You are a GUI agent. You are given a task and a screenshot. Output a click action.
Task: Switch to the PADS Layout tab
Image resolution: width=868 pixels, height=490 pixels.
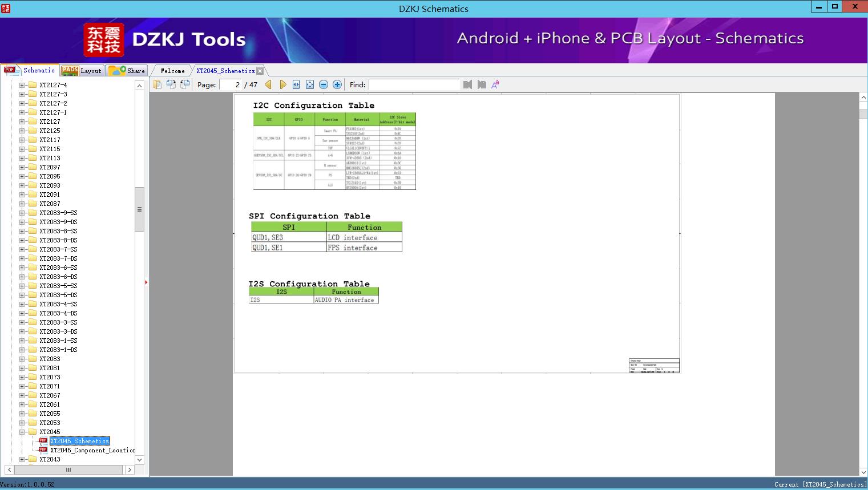(82, 70)
